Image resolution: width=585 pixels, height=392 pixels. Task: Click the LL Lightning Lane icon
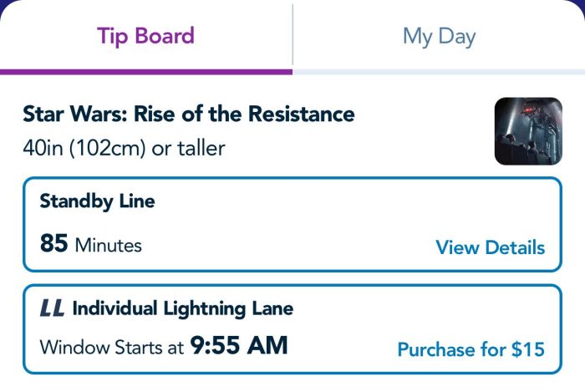52,308
